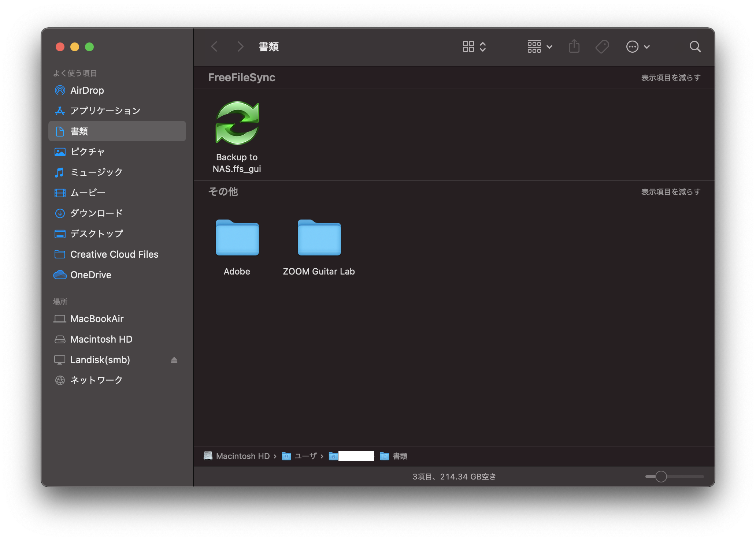Go forward with right chevron

pos(240,46)
